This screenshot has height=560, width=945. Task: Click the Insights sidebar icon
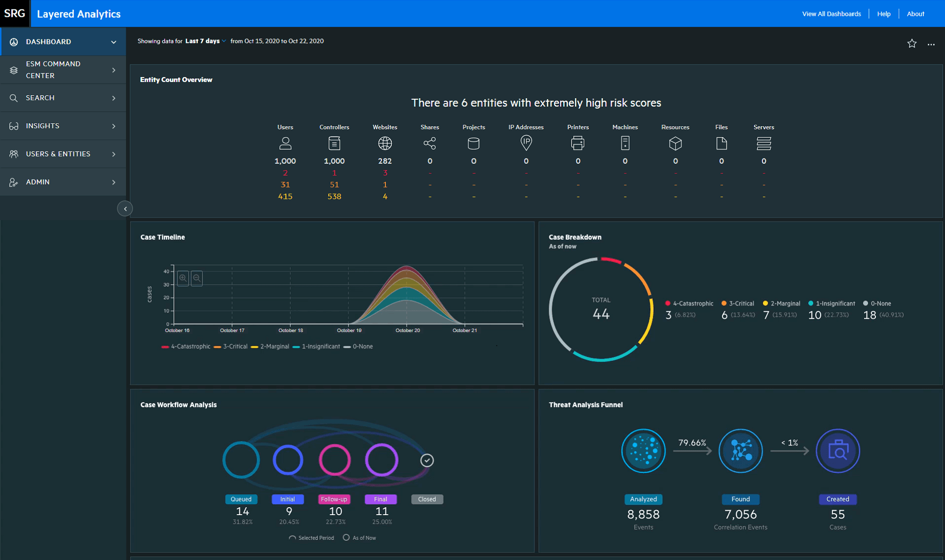[x=13, y=126]
